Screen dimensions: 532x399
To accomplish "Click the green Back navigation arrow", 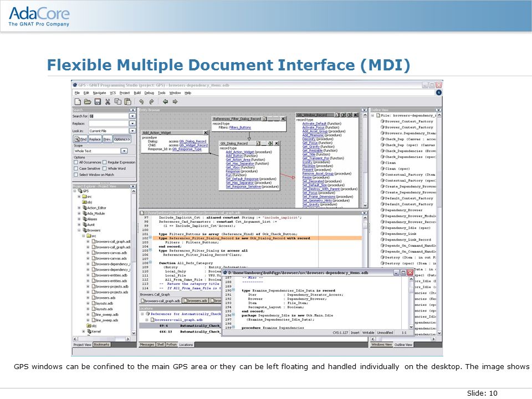I will click(x=165, y=101).
